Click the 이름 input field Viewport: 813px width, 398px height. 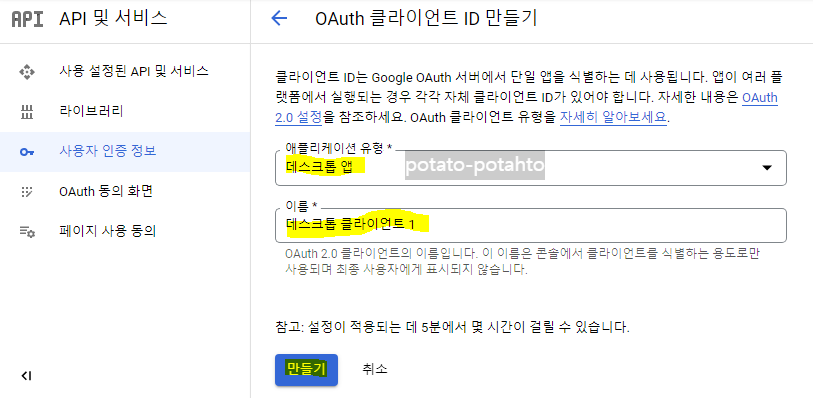pyautogui.click(x=530, y=225)
